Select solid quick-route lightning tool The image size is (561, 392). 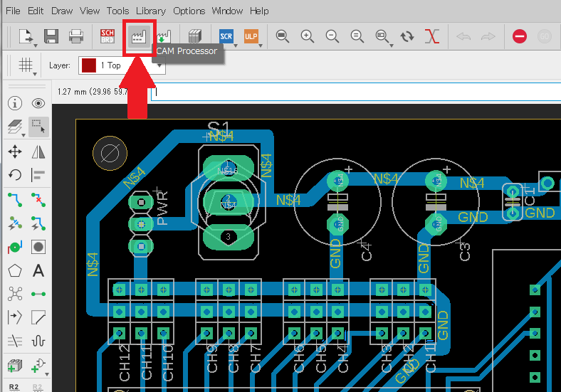(38, 223)
